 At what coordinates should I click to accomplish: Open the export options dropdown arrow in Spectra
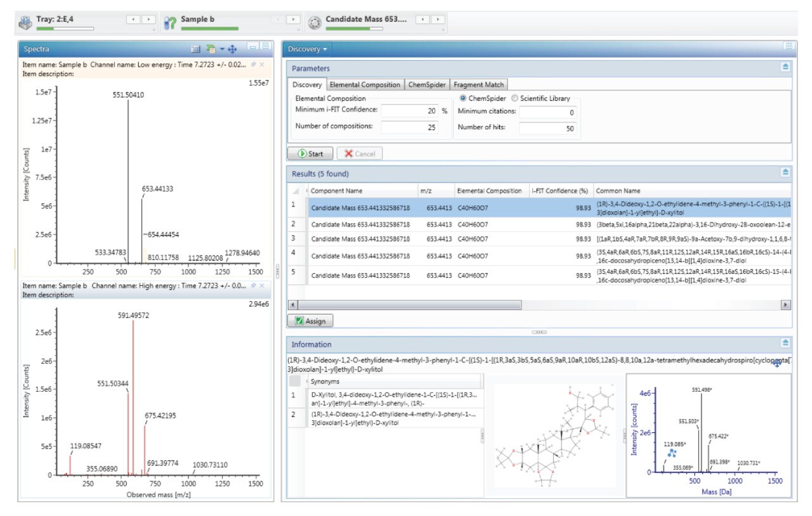[222, 49]
